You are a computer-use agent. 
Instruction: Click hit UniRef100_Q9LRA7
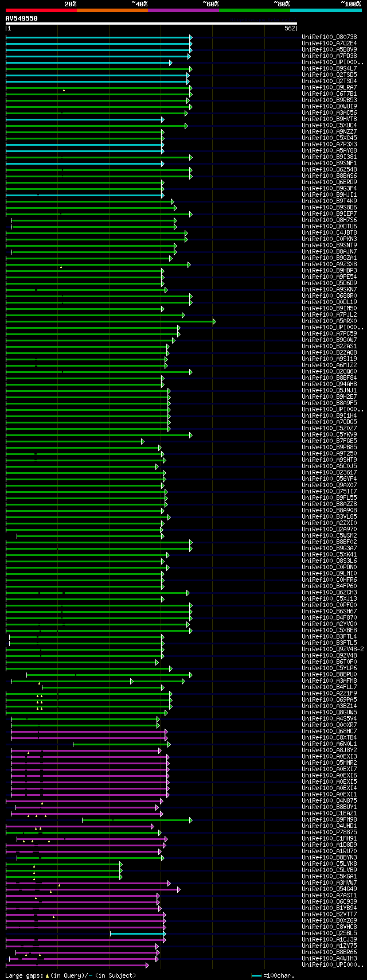click(329, 88)
